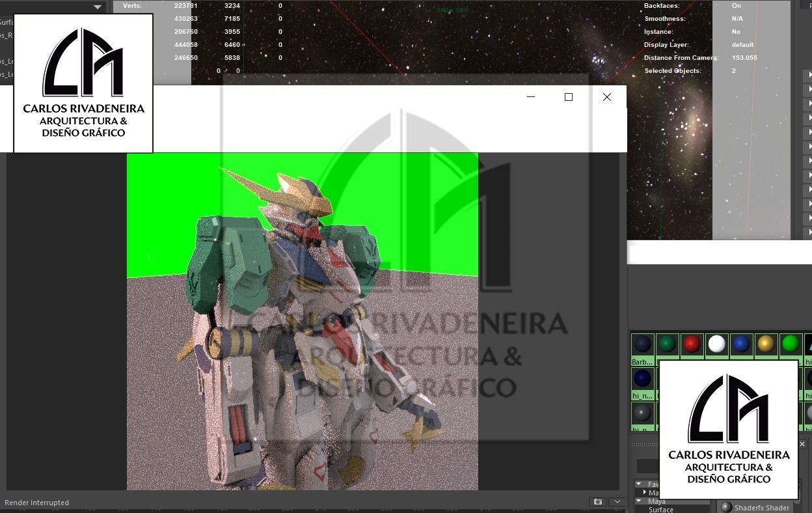Click the Render Interrupted status message
812x513 pixels.
(x=36, y=503)
